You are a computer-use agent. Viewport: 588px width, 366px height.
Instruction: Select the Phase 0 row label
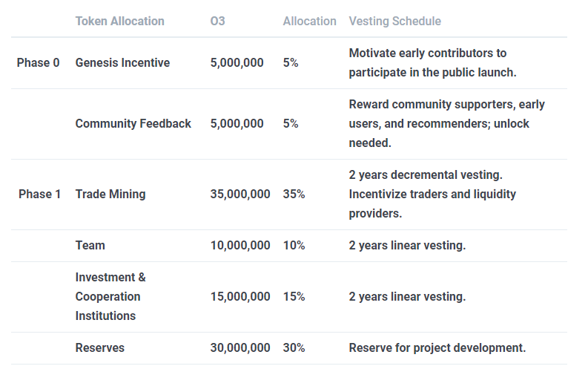pos(38,63)
